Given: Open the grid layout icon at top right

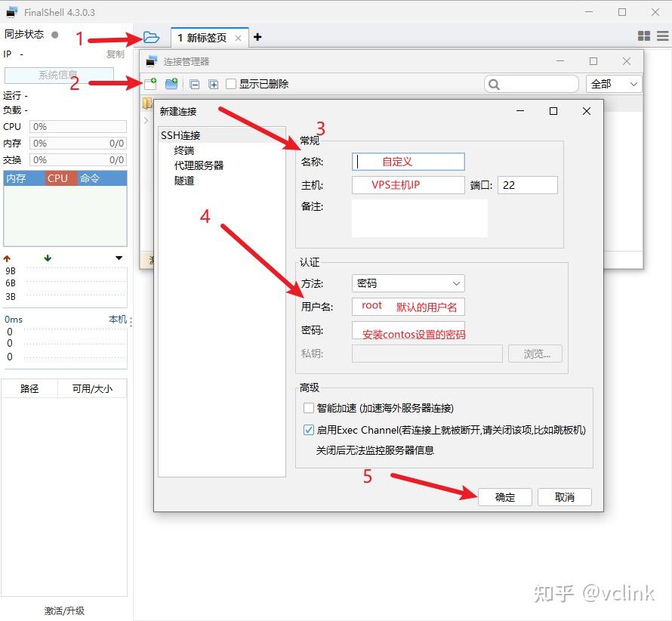Looking at the screenshot, I should coord(643,36).
